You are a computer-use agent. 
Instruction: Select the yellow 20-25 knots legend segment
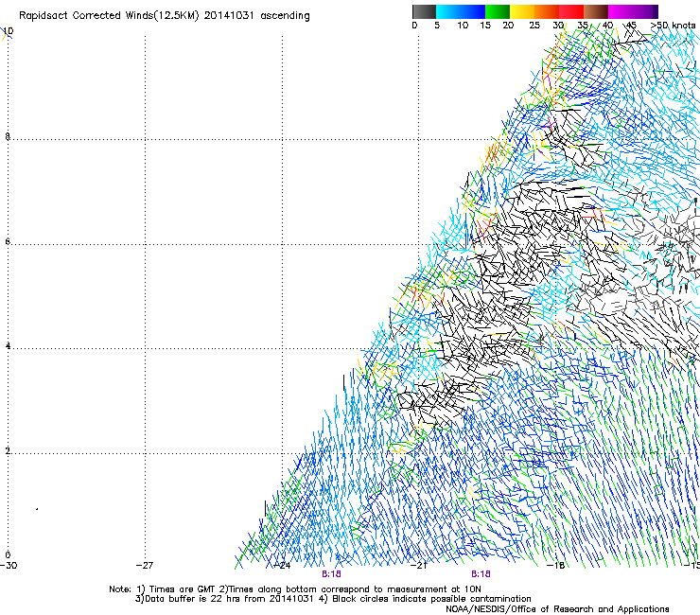click(522, 11)
